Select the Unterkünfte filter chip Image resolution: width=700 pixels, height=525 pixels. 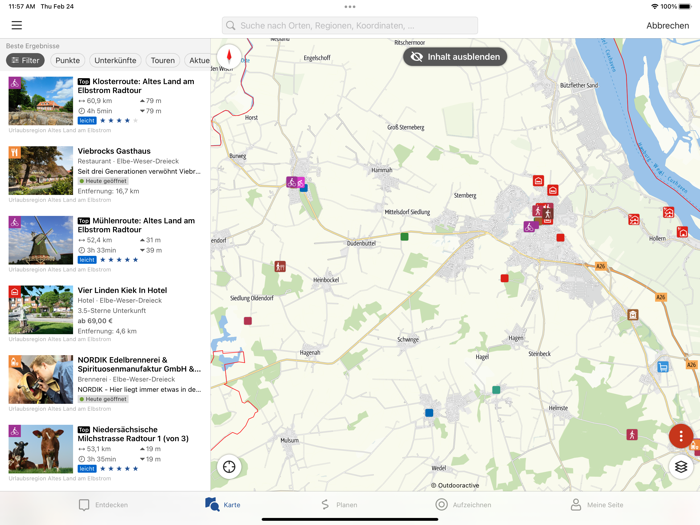tap(115, 60)
